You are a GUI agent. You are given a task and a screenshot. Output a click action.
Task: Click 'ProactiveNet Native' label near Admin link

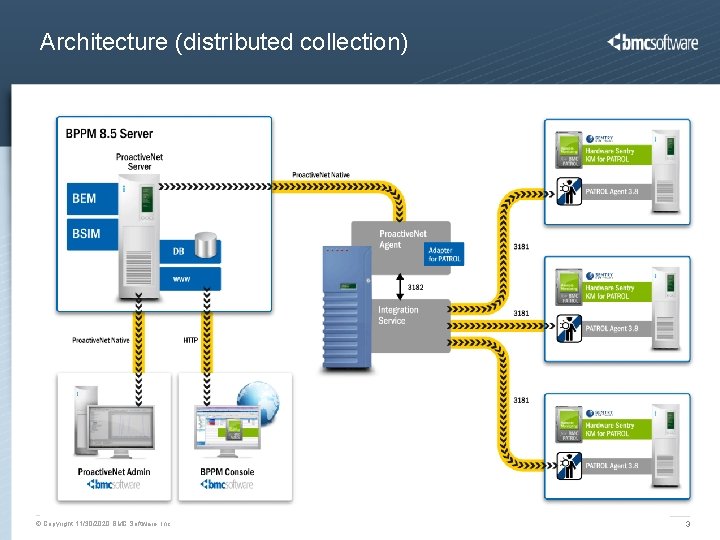click(101, 340)
